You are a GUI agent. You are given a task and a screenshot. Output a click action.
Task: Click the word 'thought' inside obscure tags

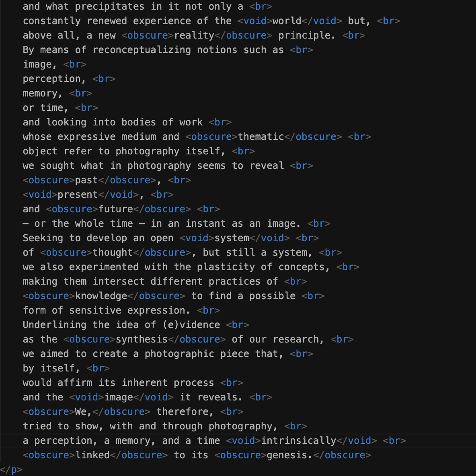tap(113, 252)
